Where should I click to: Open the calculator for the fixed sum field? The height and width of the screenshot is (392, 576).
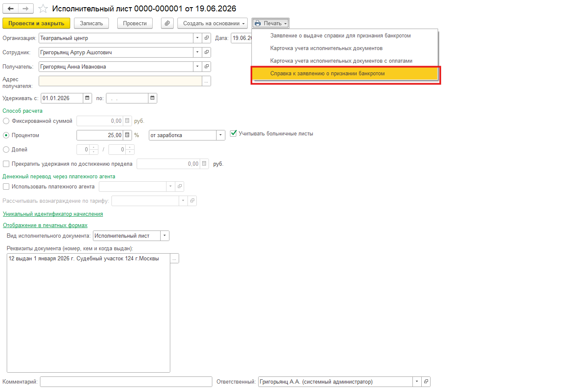[x=127, y=121]
